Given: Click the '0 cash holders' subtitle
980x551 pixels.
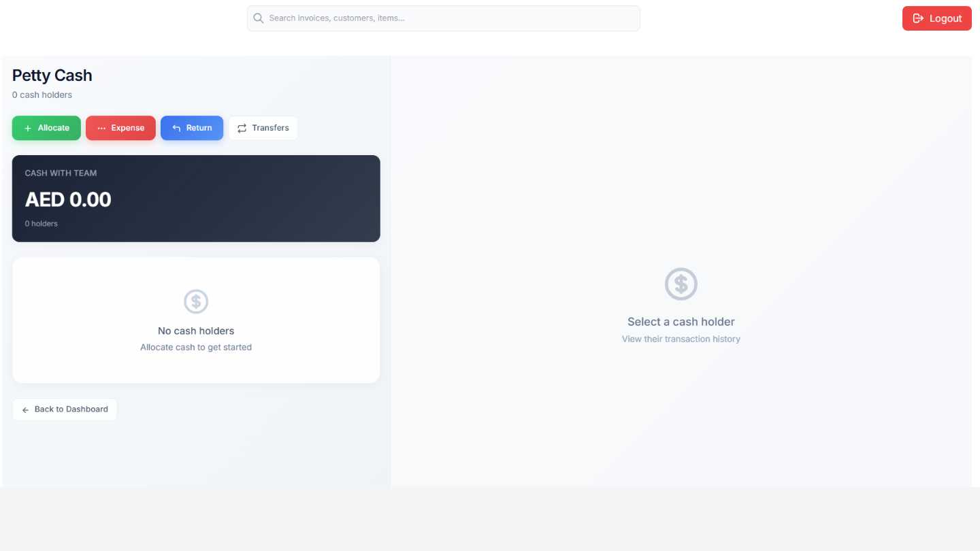Looking at the screenshot, I should pyautogui.click(x=42, y=95).
